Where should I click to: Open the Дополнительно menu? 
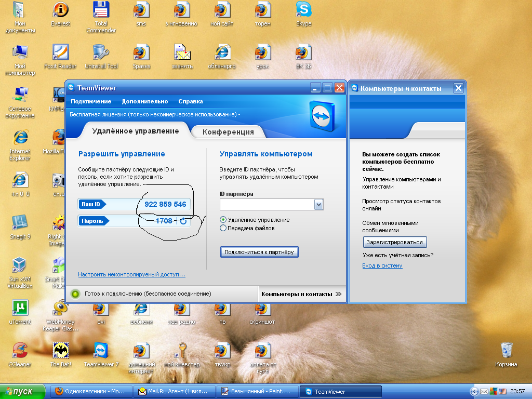click(x=145, y=101)
